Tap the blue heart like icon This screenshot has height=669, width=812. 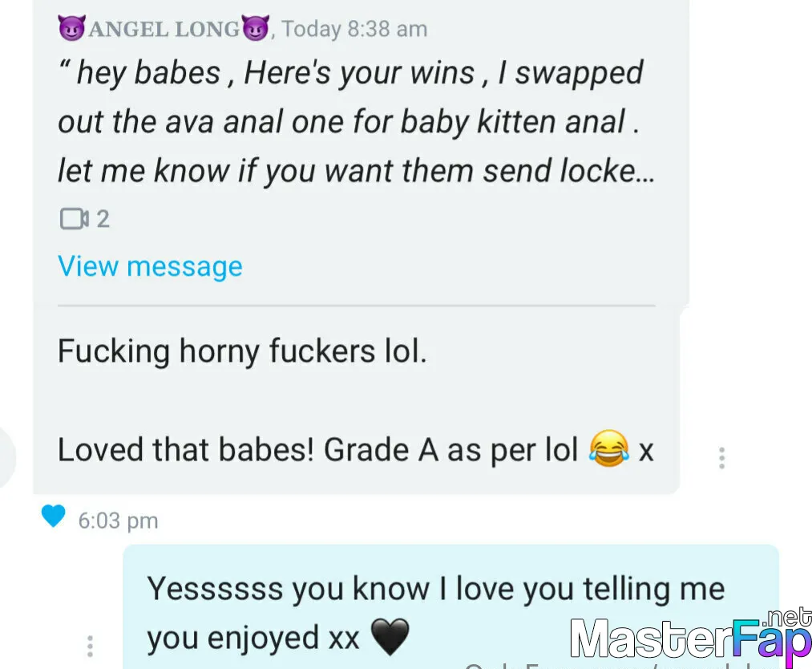(x=54, y=516)
